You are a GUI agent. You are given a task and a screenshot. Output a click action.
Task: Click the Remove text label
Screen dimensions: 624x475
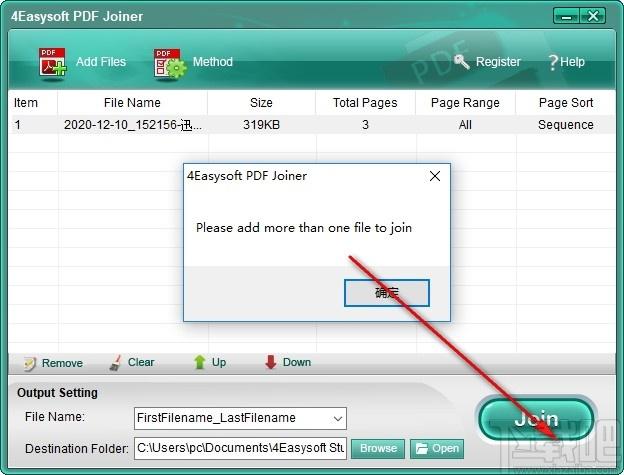click(x=62, y=363)
